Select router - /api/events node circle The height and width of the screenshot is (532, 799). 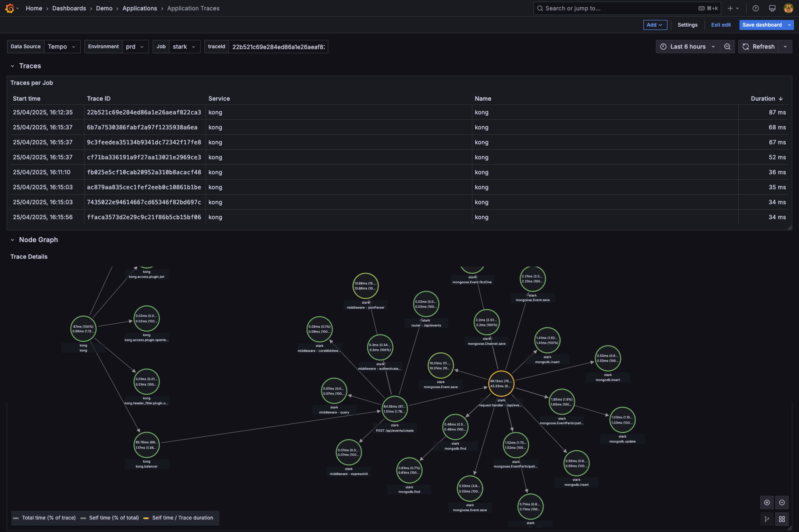426,304
